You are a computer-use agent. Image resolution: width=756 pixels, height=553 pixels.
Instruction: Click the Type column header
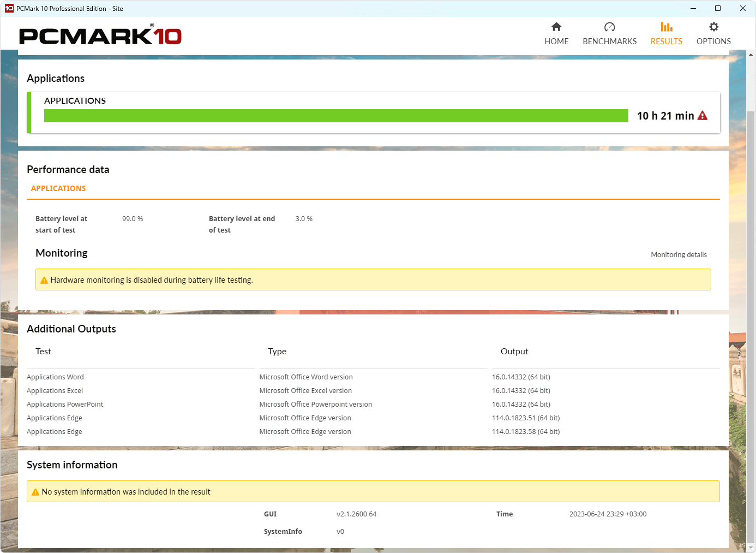(277, 352)
